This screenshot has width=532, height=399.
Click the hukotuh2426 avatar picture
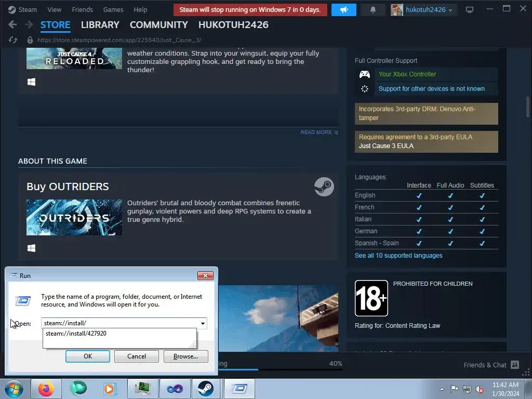point(396,9)
